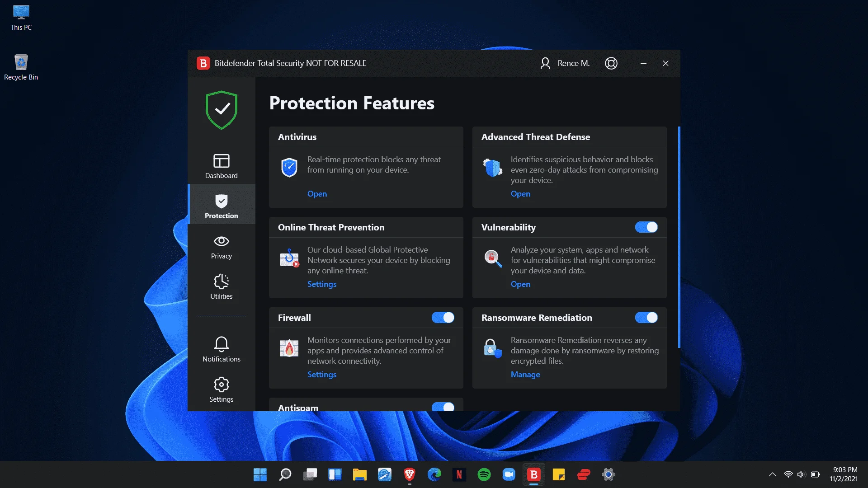Launch Zoom from the taskbar
The height and width of the screenshot is (488, 868).
pos(509,474)
